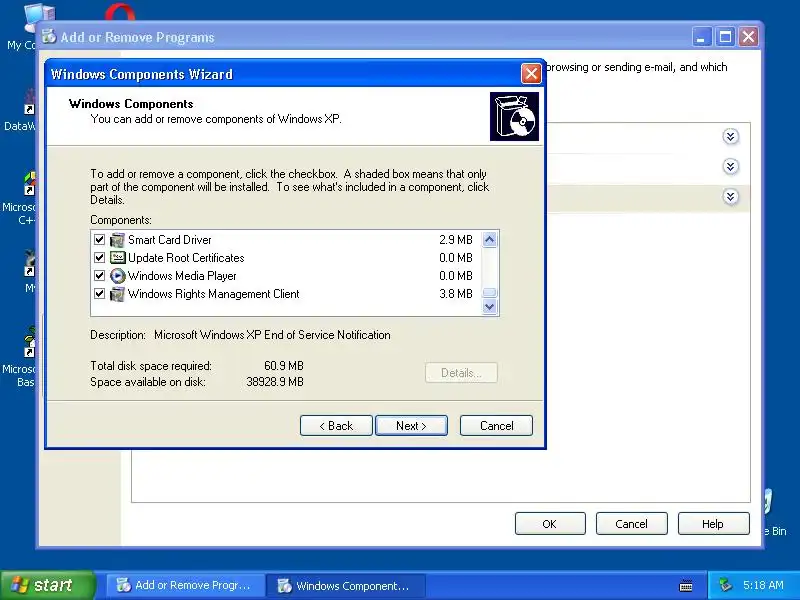This screenshot has width=800, height=600.
Task: Click the components list scroll up arrow
Action: click(x=489, y=239)
